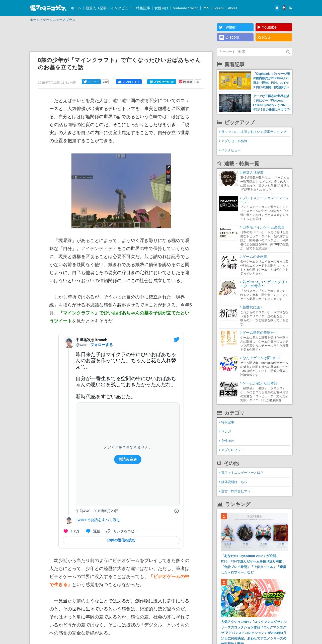The height and width of the screenshot is (644, 322).
Task: Open the 新世代に訊く thumbnail image
Action: click(x=228, y=313)
